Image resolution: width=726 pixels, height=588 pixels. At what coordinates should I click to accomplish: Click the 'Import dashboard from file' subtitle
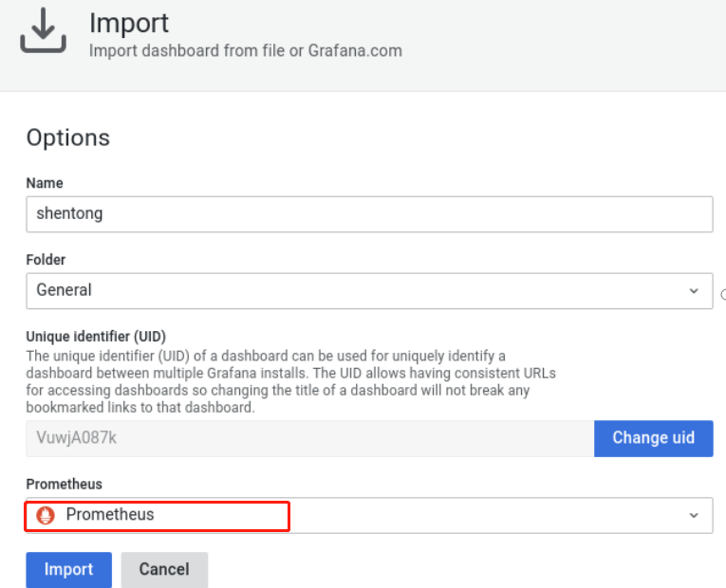[x=245, y=50]
